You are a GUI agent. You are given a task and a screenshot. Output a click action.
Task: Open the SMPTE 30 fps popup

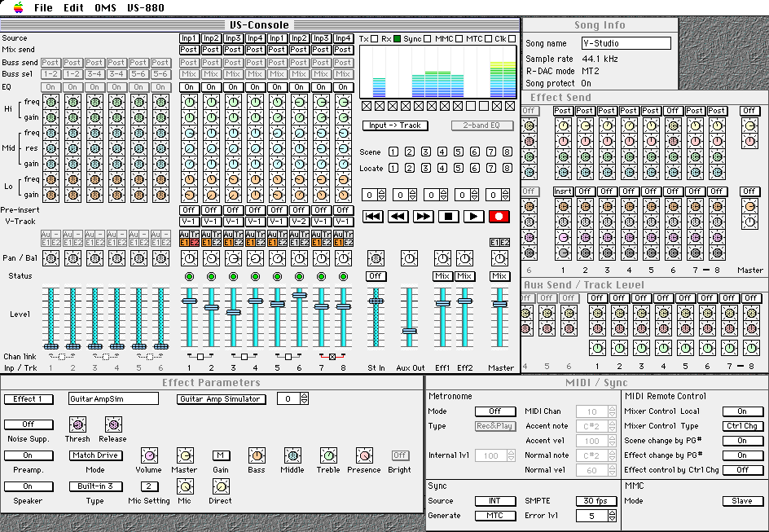coord(595,501)
